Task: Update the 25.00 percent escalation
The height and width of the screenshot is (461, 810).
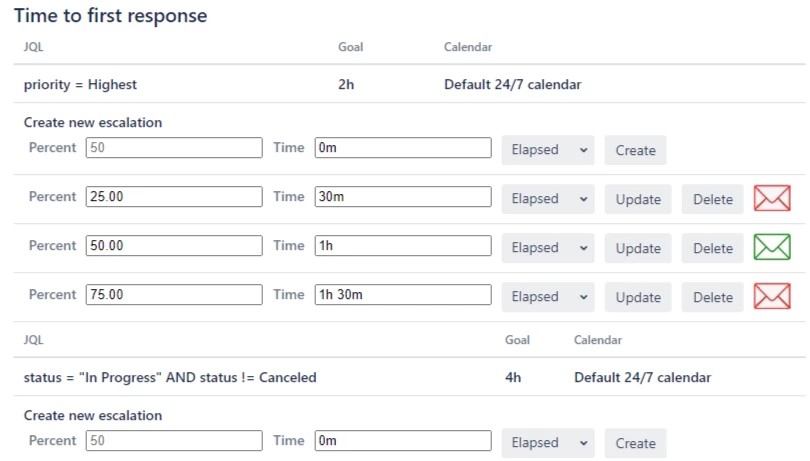Action: (638, 199)
